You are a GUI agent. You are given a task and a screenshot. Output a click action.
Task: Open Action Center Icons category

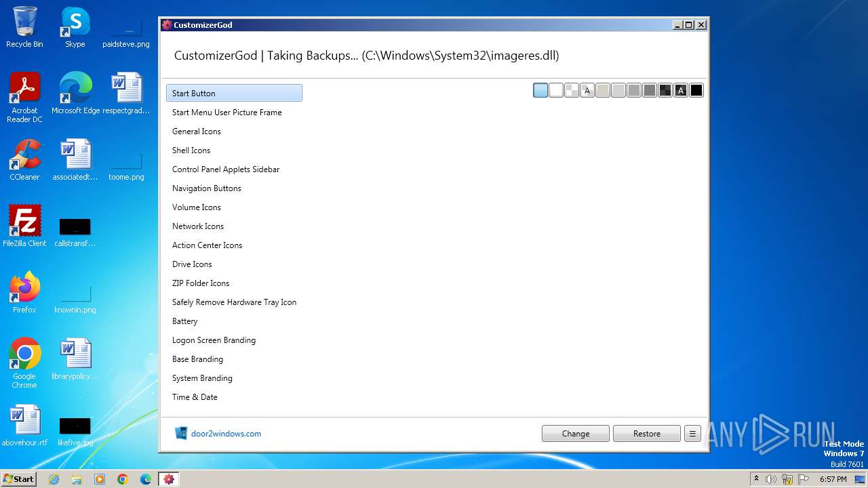tap(234, 245)
